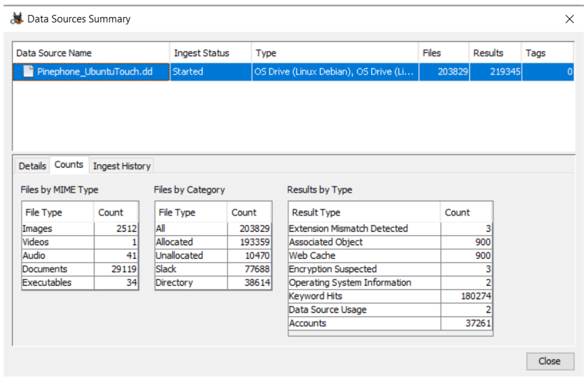Click the 193359 allocated count cell
The width and height of the screenshot is (588, 380).
point(249,242)
